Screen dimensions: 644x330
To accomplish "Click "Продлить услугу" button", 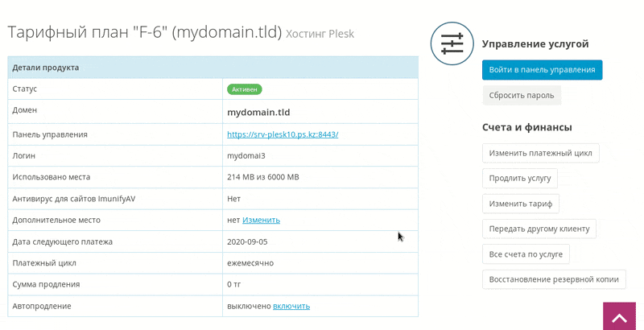I will pos(519,179).
